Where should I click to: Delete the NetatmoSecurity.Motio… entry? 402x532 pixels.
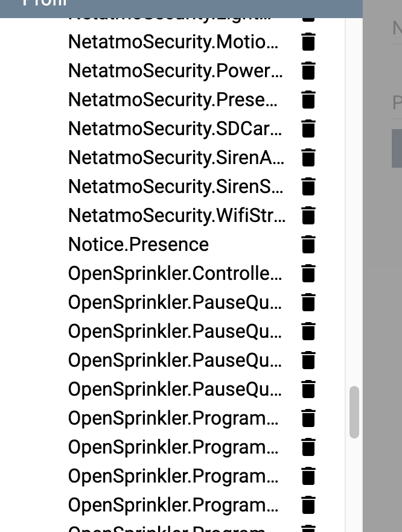[308, 42]
